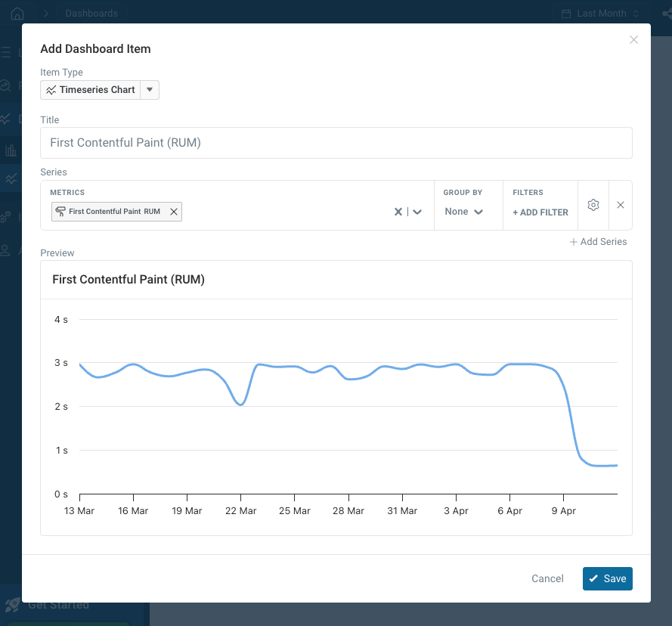This screenshot has height=626, width=672.
Task: Select the Home icon in top navigation
Action: (17, 13)
